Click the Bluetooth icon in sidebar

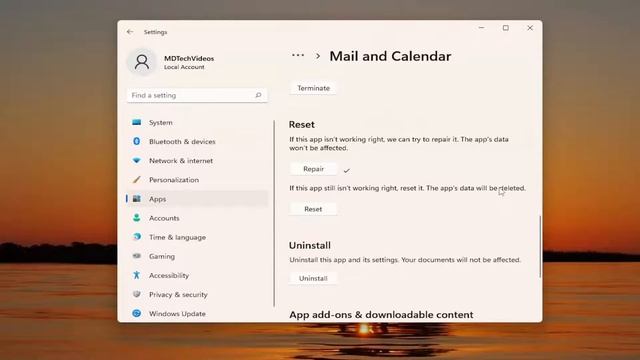137,141
